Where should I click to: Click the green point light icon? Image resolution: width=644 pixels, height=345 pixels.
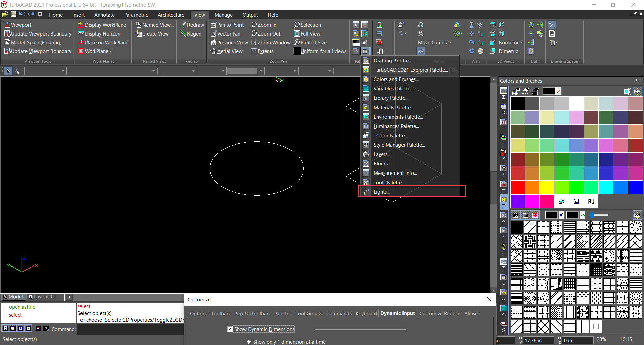531,25
